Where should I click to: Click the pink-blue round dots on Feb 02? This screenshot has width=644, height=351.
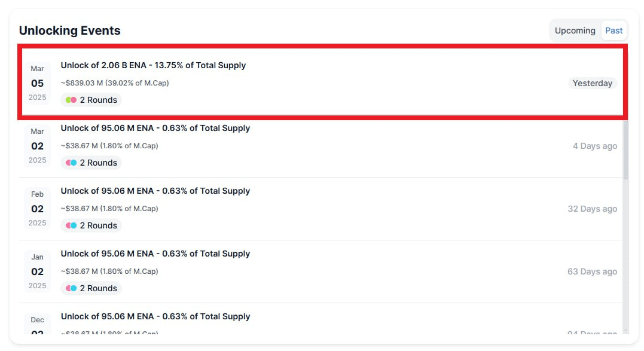(x=71, y=225)
